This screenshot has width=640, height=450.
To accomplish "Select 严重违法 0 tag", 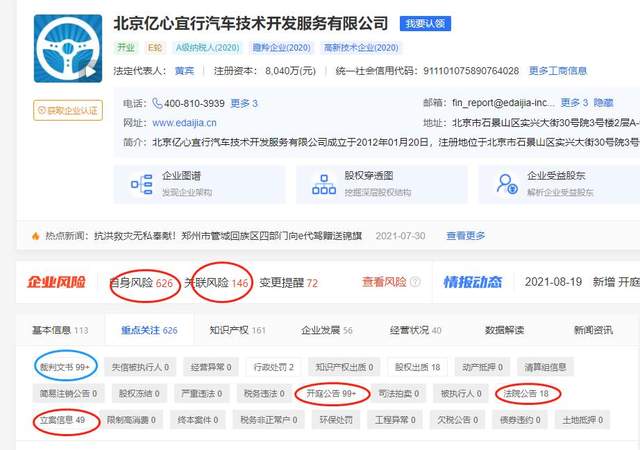I will point(202,393).
